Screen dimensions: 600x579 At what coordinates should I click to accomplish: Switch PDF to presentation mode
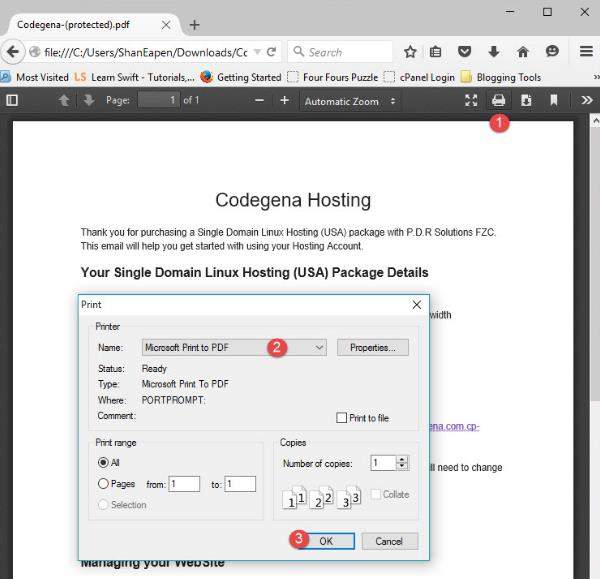point(471,100)
